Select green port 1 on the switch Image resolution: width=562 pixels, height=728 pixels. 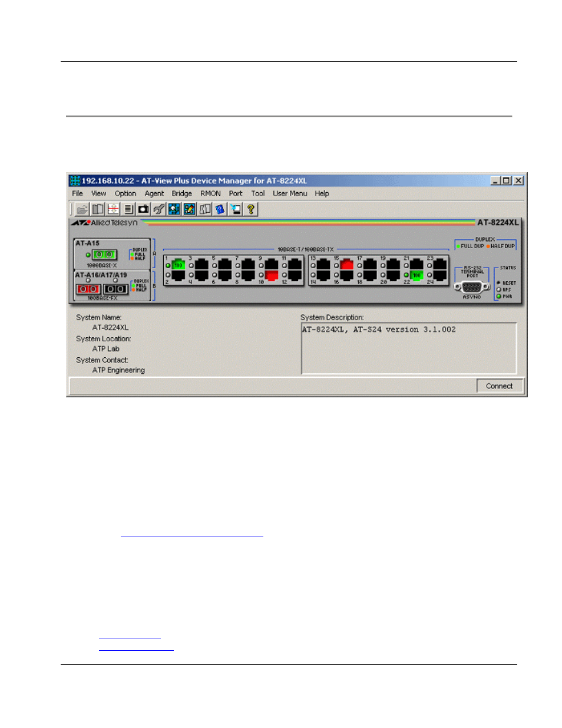pos(178,265)
